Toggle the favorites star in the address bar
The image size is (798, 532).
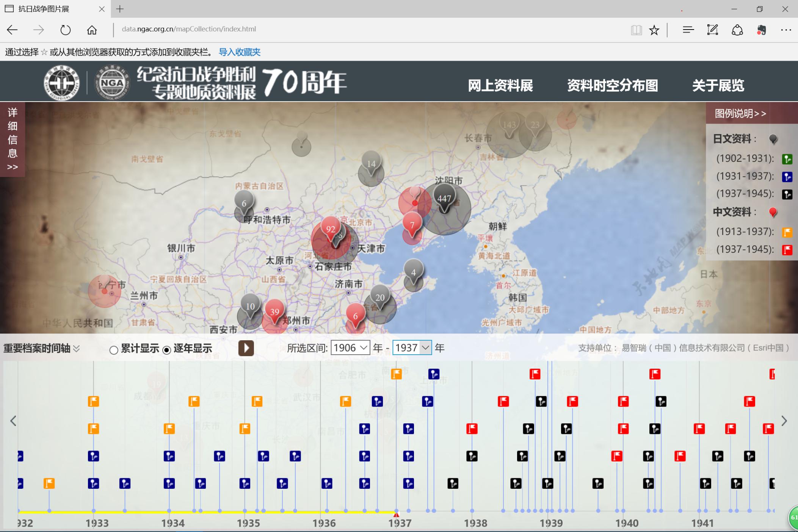653,29
